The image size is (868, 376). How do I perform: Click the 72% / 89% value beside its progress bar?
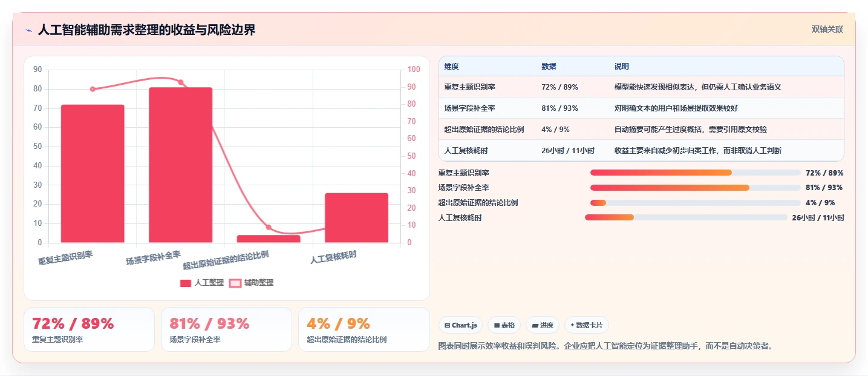824,173
